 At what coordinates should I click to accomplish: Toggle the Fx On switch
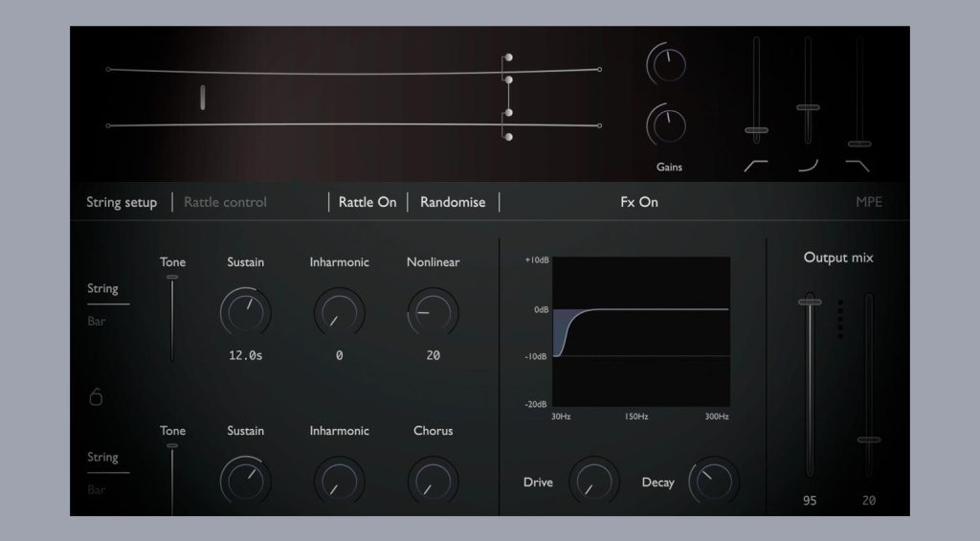coord(638,202)
